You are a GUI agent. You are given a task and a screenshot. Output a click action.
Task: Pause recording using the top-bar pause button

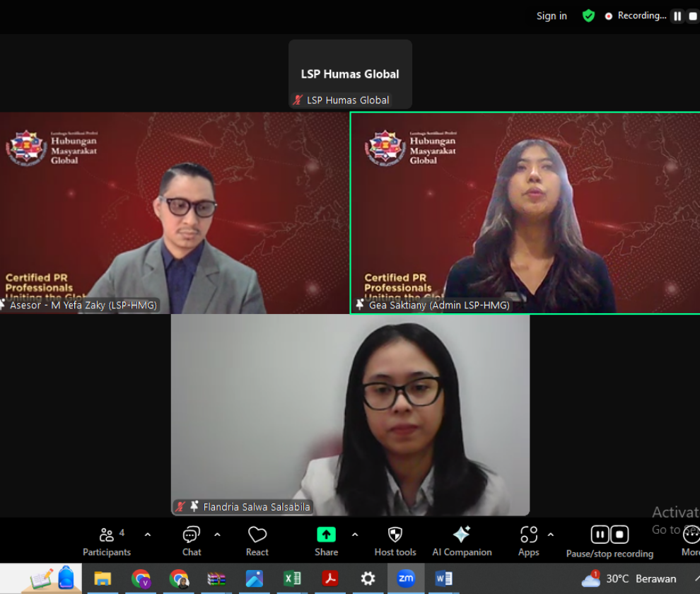[x=677, y=16]
